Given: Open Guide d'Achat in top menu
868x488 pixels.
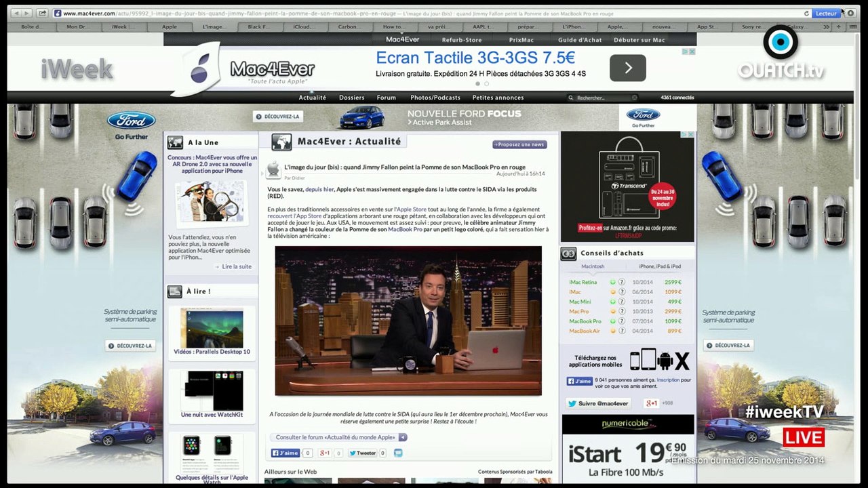Looking at the screenshot, I should 580,40.
